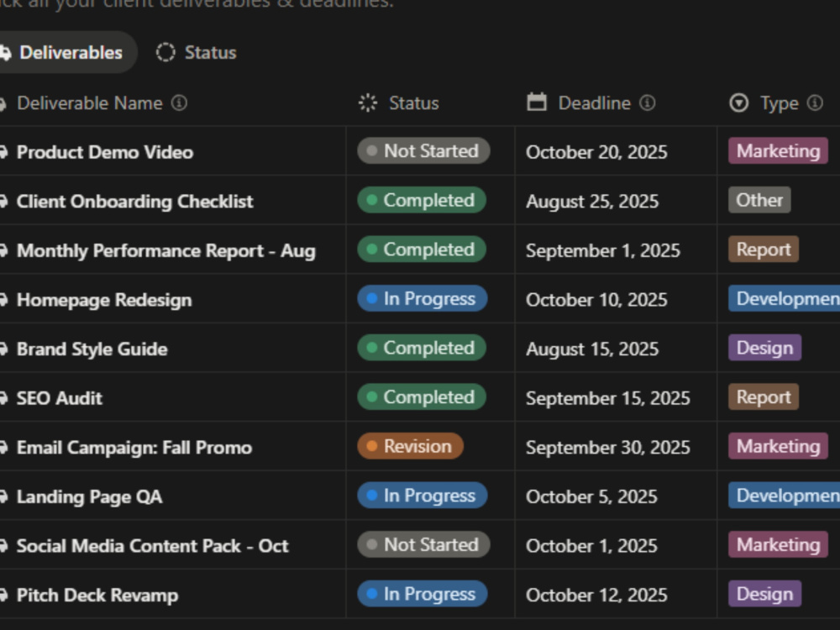Screen dimensions: 840x630
Task: Click the calendar icon in Deadline header
Action: coord(537,102)
